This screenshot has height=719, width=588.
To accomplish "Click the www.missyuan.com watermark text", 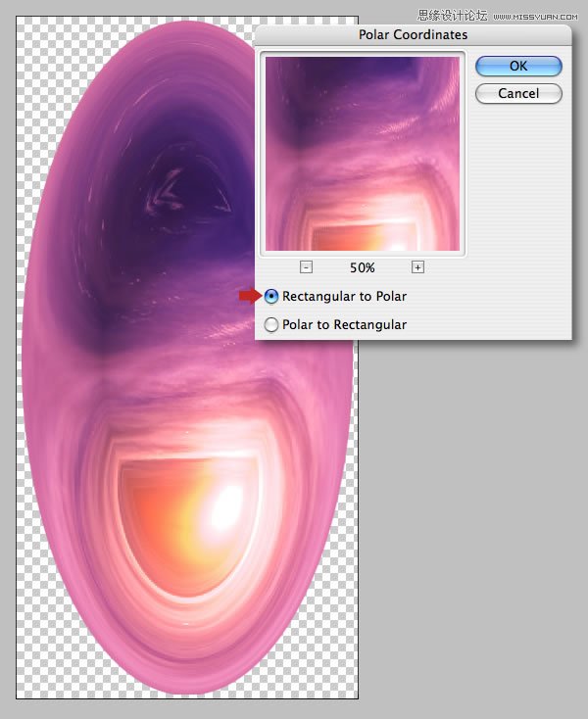I will tap(538, 16).
